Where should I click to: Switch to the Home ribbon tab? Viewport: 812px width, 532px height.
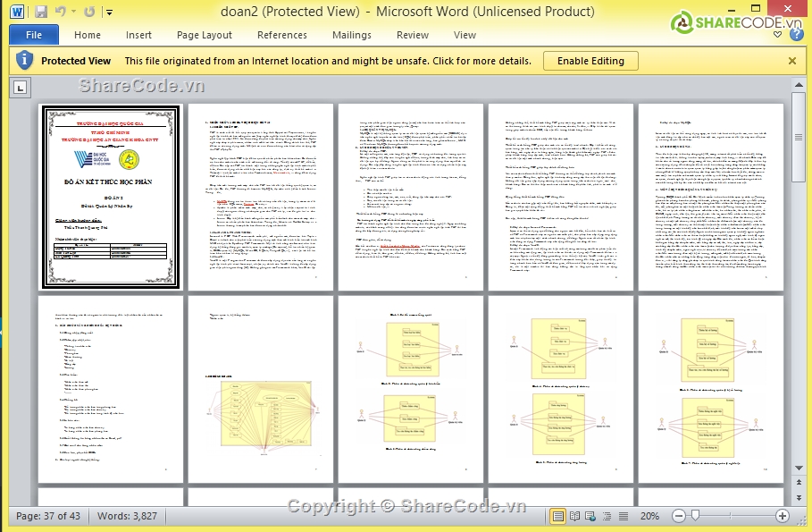(x=87, y=35)
